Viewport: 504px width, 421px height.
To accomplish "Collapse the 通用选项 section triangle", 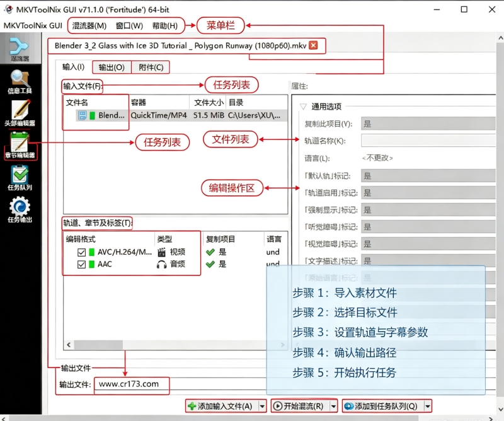I will point(303,106).
